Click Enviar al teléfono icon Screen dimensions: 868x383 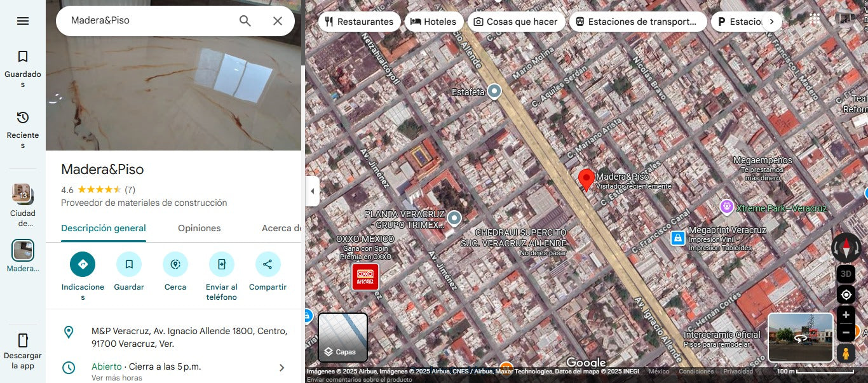[x=222, y=264]
